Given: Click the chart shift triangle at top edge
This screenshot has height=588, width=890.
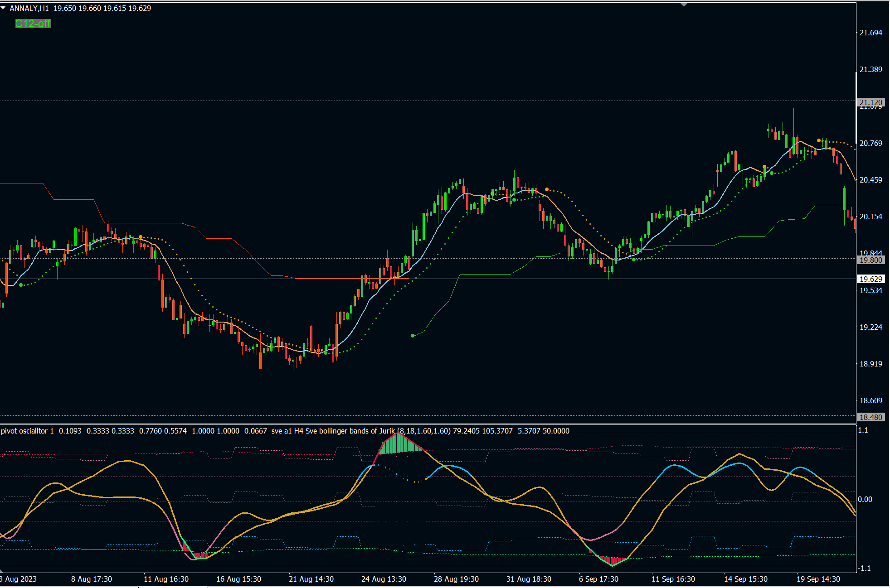Looking at the screenshot, I should click(684, 5).
